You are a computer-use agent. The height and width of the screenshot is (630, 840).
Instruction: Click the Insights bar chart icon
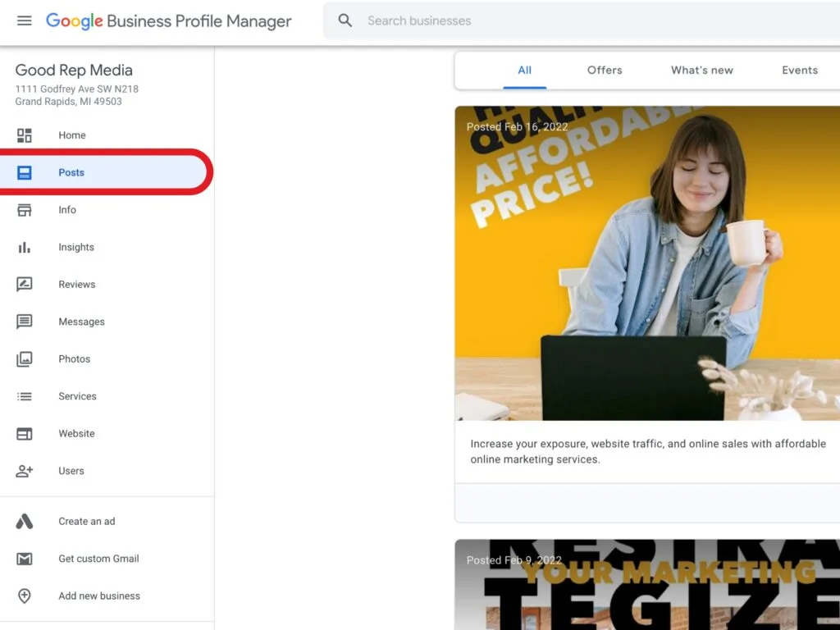[24, 248]
